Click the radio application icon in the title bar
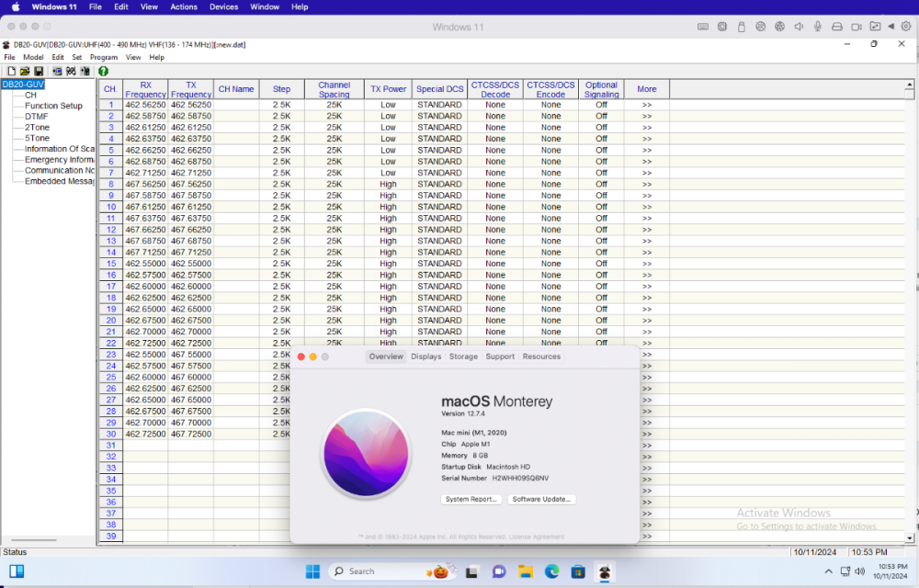 [6, 43]
